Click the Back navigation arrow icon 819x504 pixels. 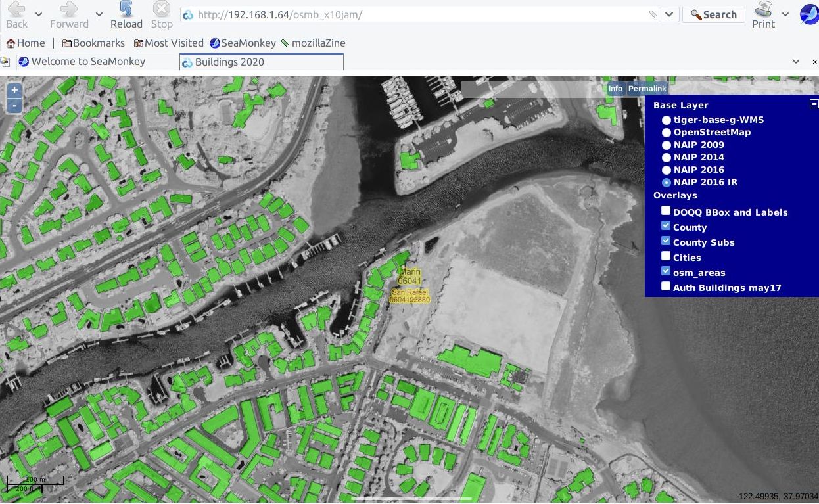(16, 9)
